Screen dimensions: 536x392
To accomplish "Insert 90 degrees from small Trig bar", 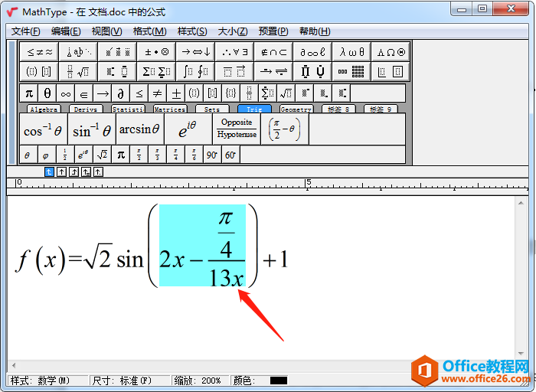I will coord(212,155).
